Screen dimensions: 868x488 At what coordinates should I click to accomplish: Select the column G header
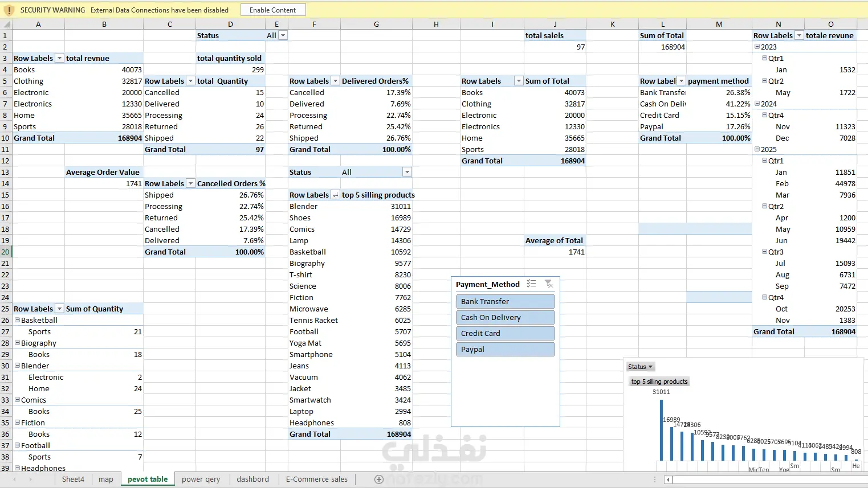376,24
